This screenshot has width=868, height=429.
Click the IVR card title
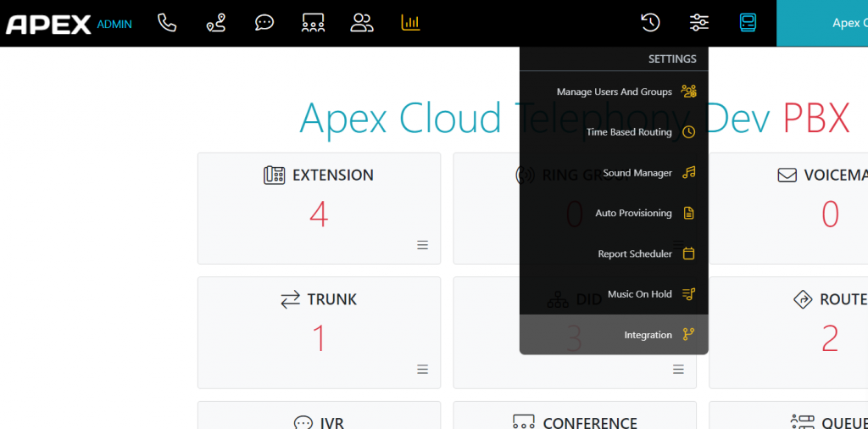tap(332, 423)
